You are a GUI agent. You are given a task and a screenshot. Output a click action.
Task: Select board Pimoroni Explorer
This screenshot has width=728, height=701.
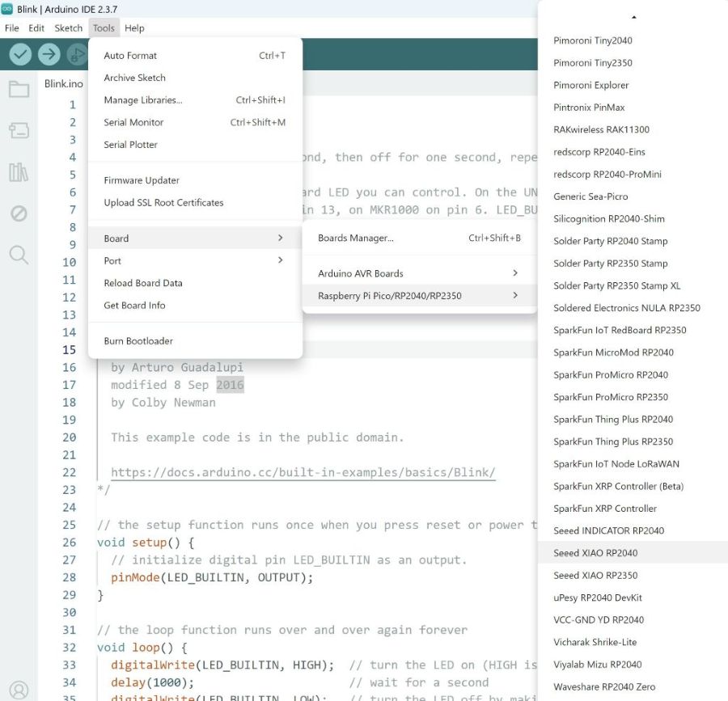pos(633,85)
